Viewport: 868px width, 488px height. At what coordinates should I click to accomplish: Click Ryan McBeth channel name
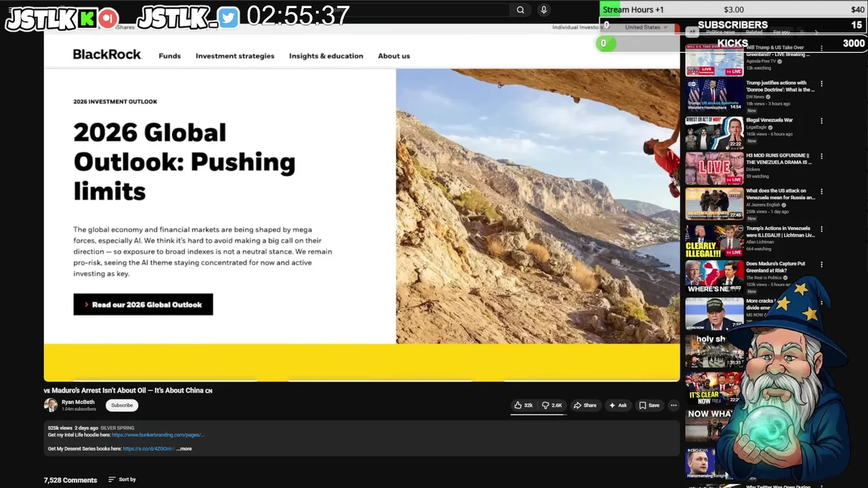[78, 402]
